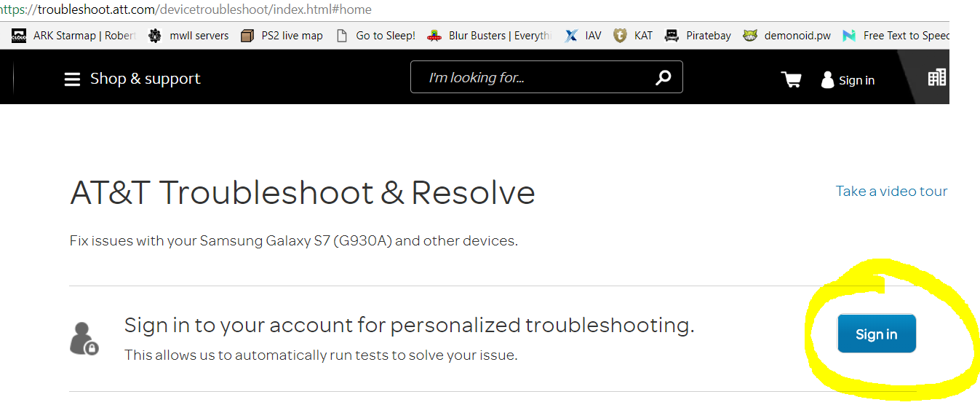
Task: Click the account lock icon beside sign-in prompt
Action: [84, 339]
